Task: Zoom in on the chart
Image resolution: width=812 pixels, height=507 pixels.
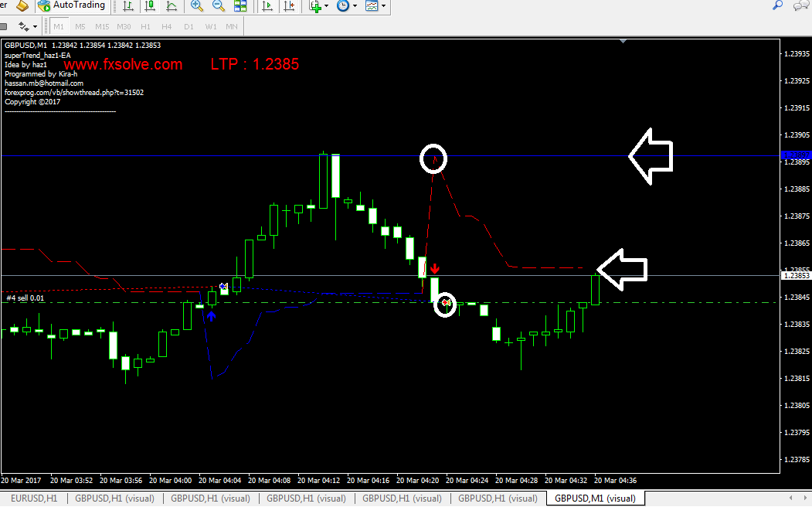Action: click(197, 6)
